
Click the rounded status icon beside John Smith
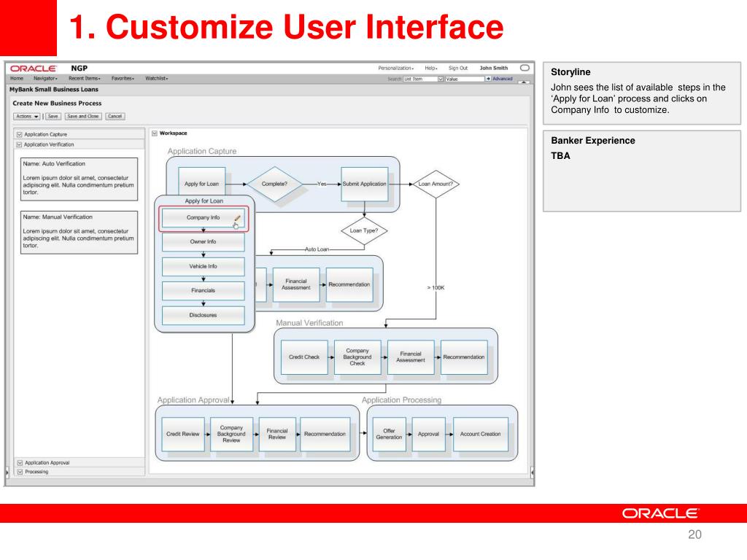pos(525,68)
